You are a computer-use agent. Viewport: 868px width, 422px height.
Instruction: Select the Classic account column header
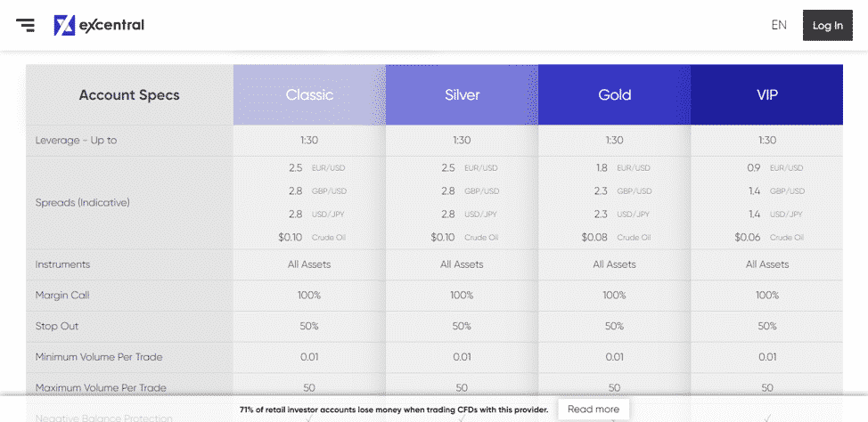(309, 94)
